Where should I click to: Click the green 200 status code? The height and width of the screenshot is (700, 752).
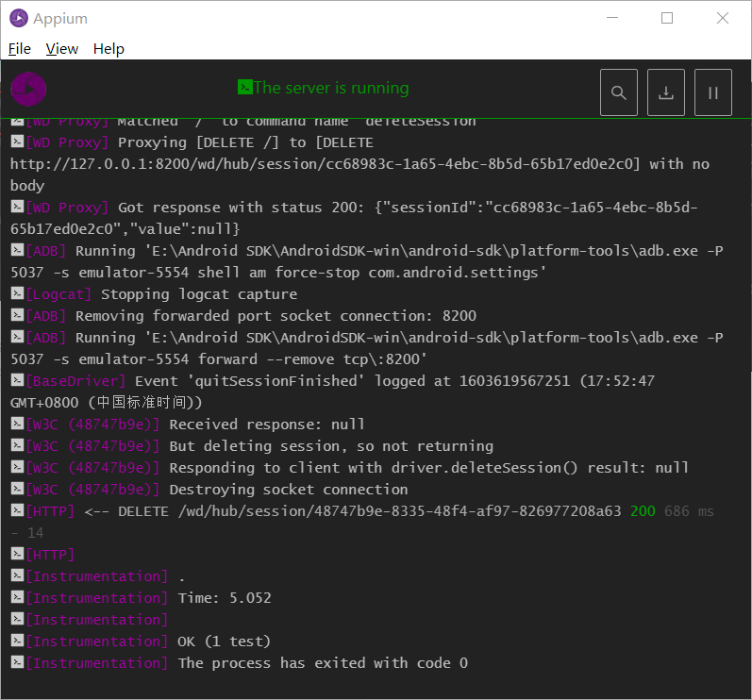pos(643,511)
